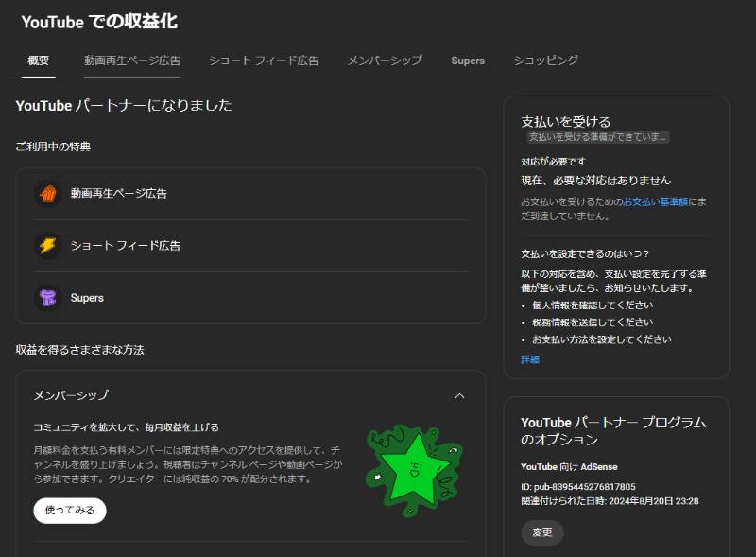Click the ご利用中の特典 heading

pyautogui.click(x=53, y=147)
